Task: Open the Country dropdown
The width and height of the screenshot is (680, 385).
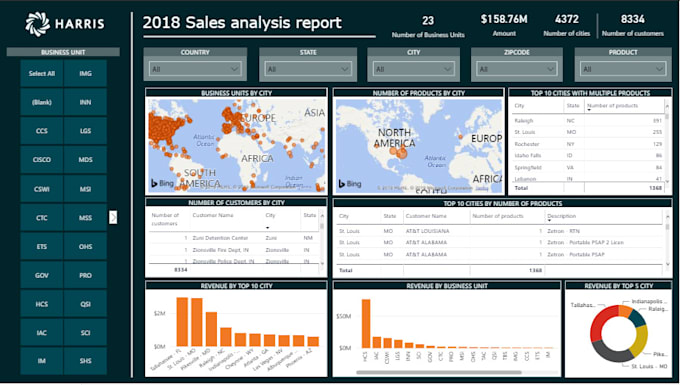Action: 195,69
